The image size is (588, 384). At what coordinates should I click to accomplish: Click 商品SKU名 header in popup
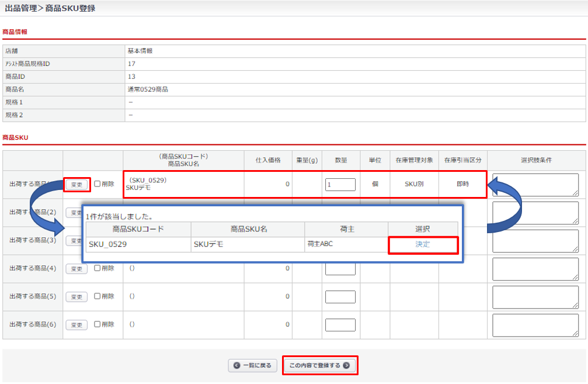[x=248, y=229]
